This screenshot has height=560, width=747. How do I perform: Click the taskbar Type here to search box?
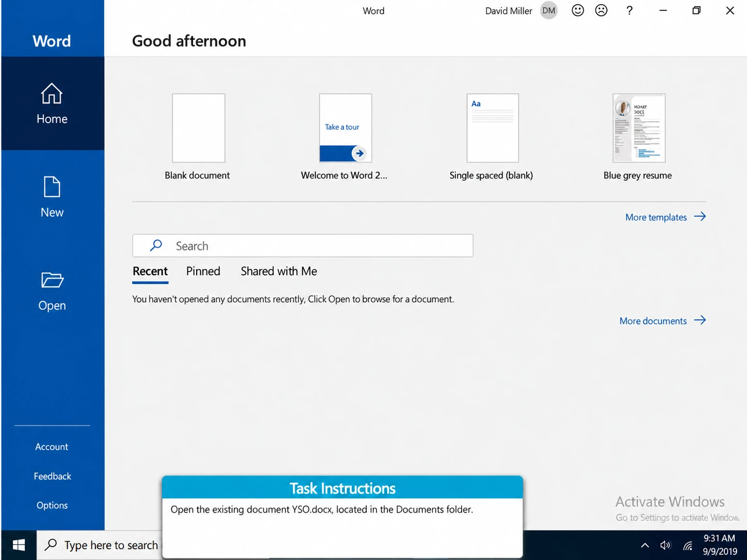[100, 545]
